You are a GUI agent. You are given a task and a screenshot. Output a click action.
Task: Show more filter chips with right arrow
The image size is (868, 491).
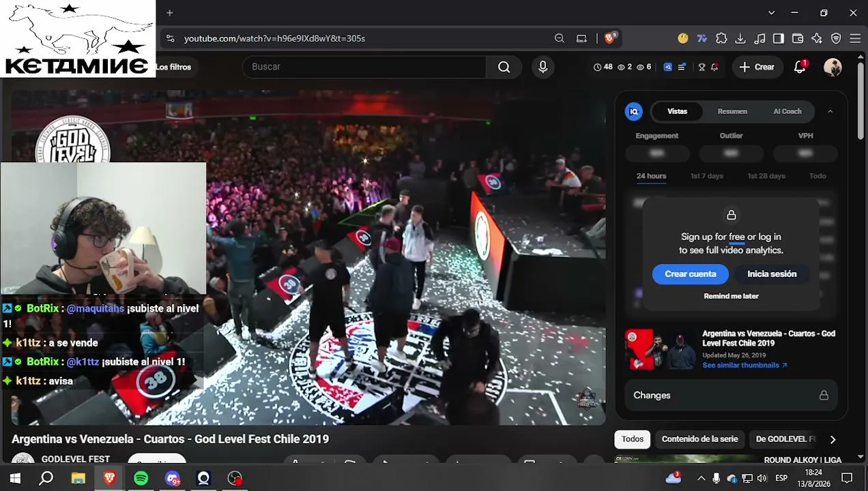click(x=833, y=439)
